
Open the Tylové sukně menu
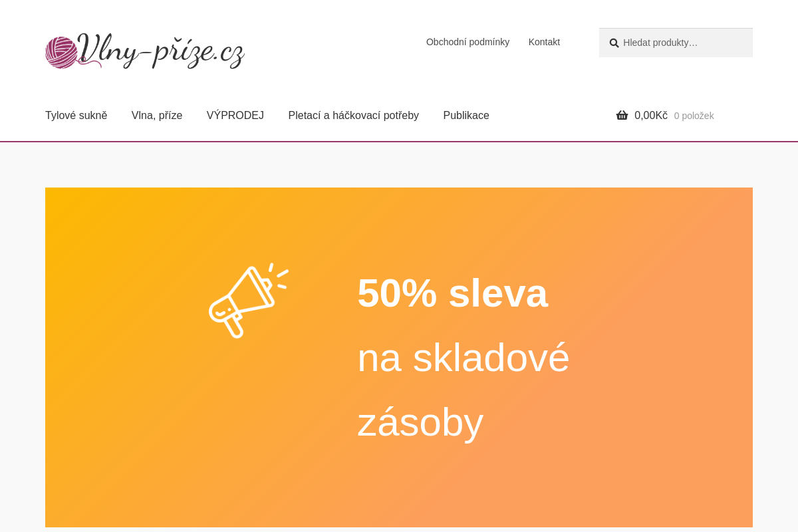76,115
